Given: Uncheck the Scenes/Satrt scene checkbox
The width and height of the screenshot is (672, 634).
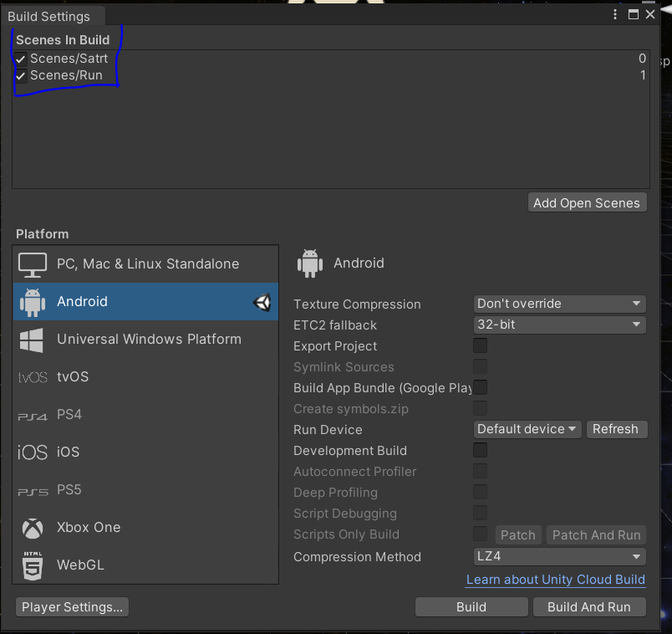Looking at the screenshot, I should 21,59.
